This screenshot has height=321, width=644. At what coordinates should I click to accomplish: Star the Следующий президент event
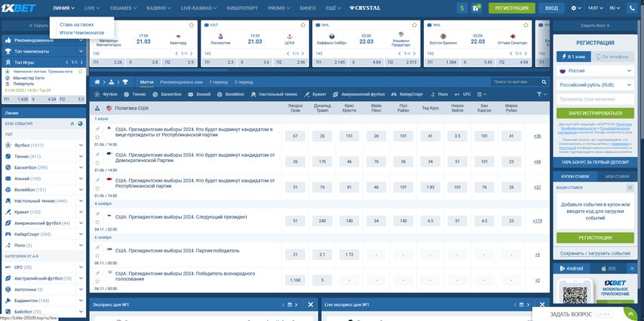click(x=97, y=222)
